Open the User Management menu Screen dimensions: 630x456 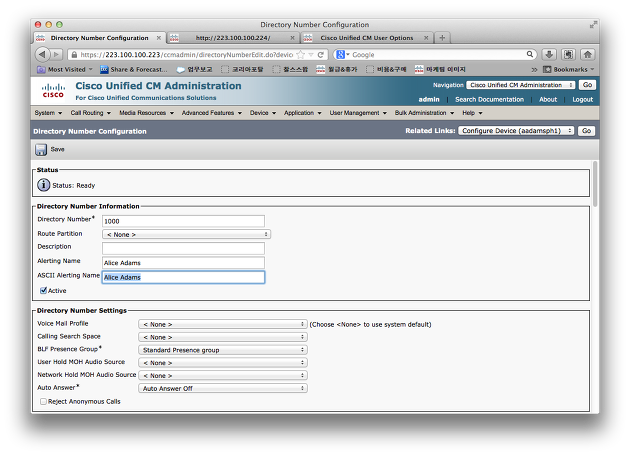[x=358, y=113]
